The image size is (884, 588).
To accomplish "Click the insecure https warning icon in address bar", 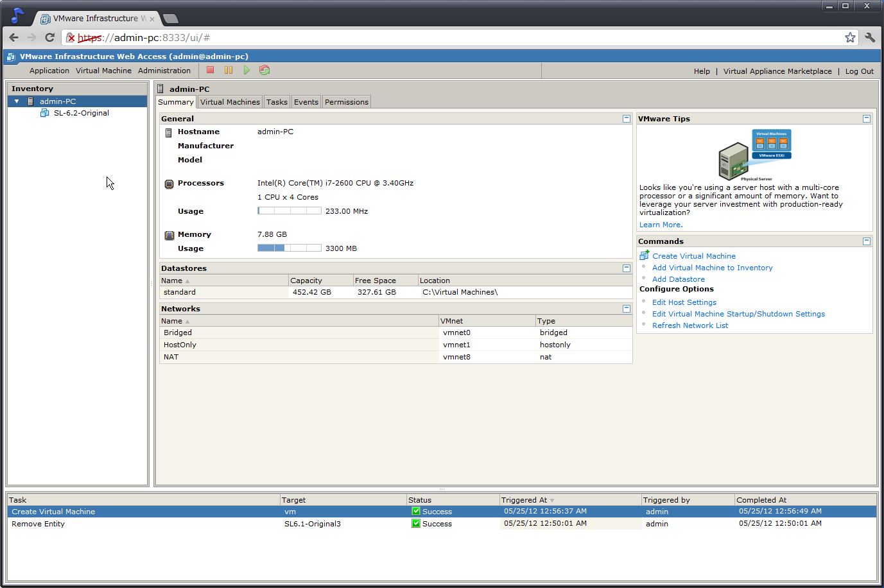I will tap(71, 38).
